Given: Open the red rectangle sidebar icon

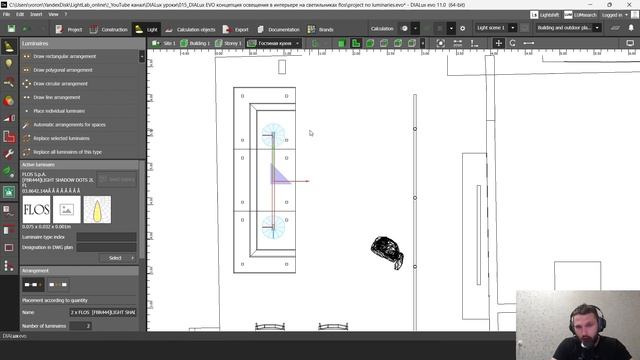Looking at the screenshot, I should [9, 247].
